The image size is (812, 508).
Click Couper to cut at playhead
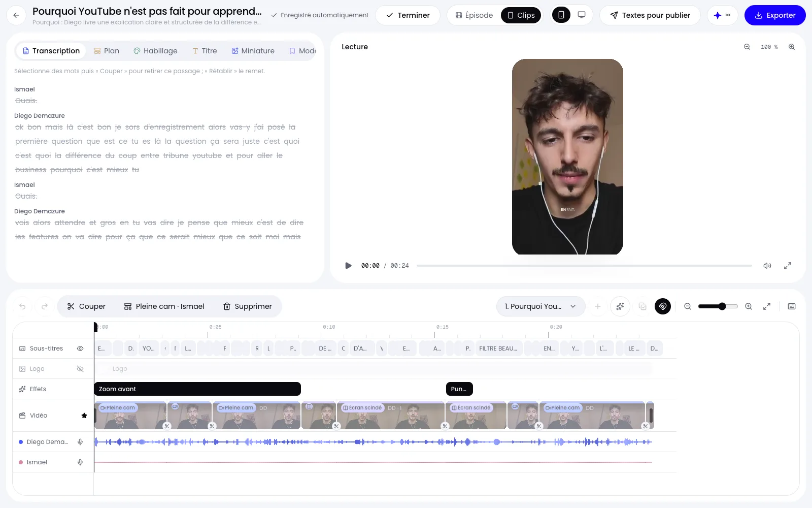coord(86,306)
